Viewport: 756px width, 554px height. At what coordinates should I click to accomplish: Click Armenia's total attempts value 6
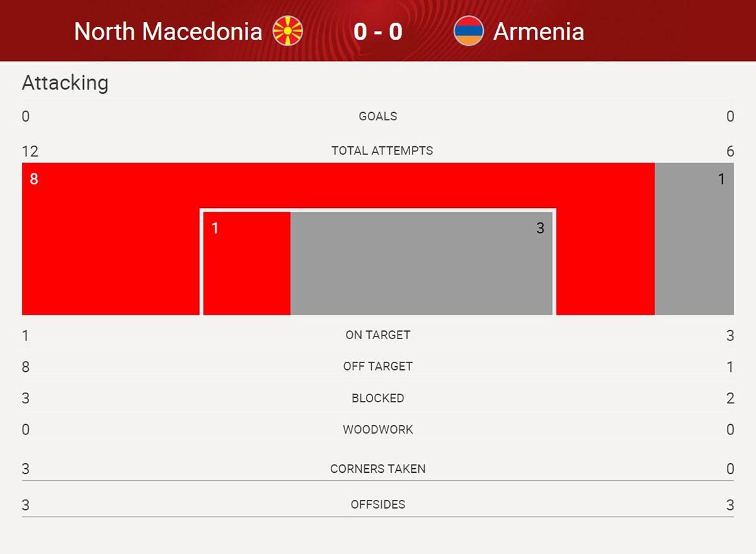tap(730, 151)
